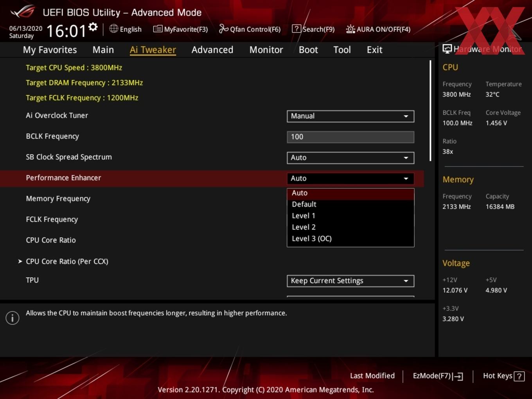Image resolution: width=532 pixels, height=399 pixels.
Task: Open Search(F9)
Action: pos(313,29)
